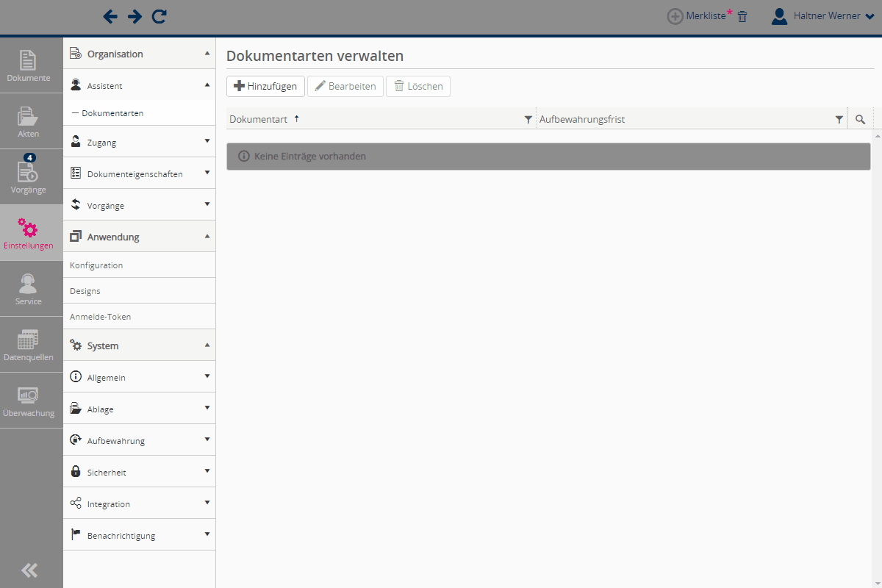Collapse the sidebar with double chevron
This screenshot has height=588, width=882.
29,570
